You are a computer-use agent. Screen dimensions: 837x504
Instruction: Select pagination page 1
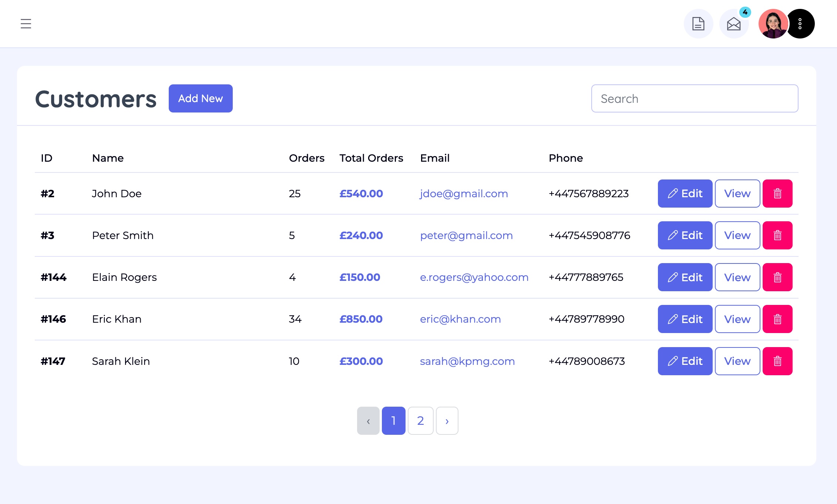pyautogui.click(x=393, y=421)
